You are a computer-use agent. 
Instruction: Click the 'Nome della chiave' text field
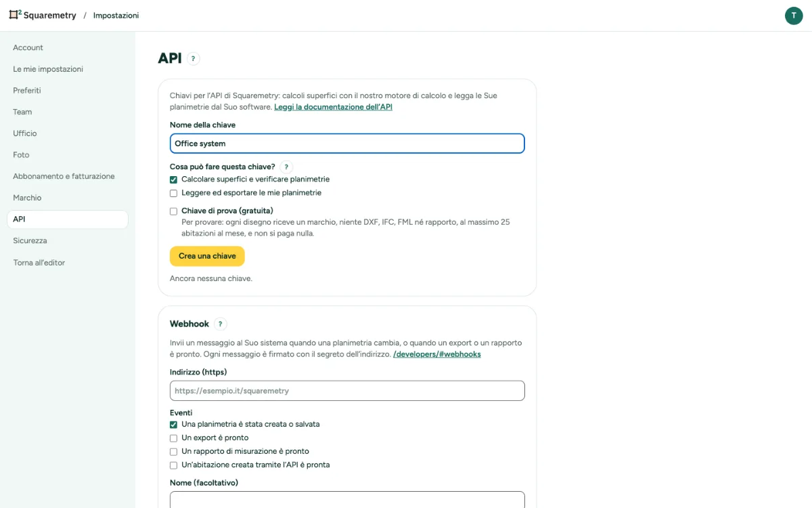[347, 144]
